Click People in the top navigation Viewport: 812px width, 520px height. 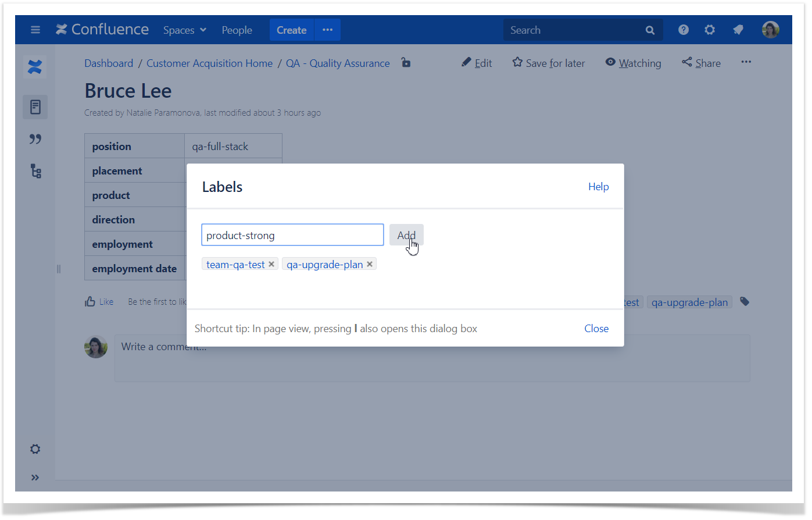237,30
